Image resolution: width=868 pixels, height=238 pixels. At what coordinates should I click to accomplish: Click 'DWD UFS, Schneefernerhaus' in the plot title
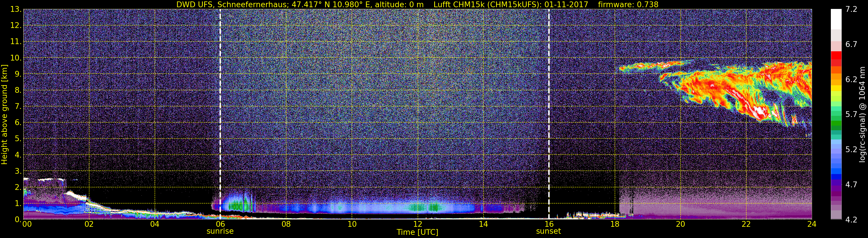(x=232, y=4)
